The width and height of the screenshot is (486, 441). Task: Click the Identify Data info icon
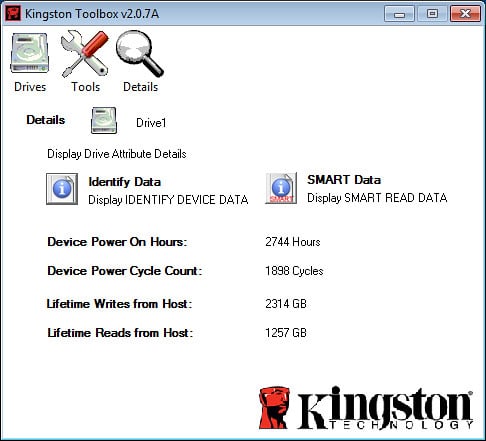tap(62, 189)
